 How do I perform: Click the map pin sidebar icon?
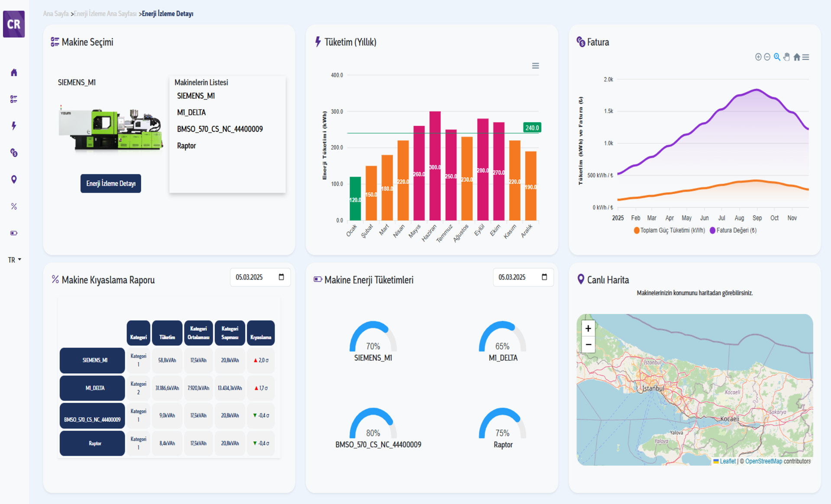pos(14,180)
